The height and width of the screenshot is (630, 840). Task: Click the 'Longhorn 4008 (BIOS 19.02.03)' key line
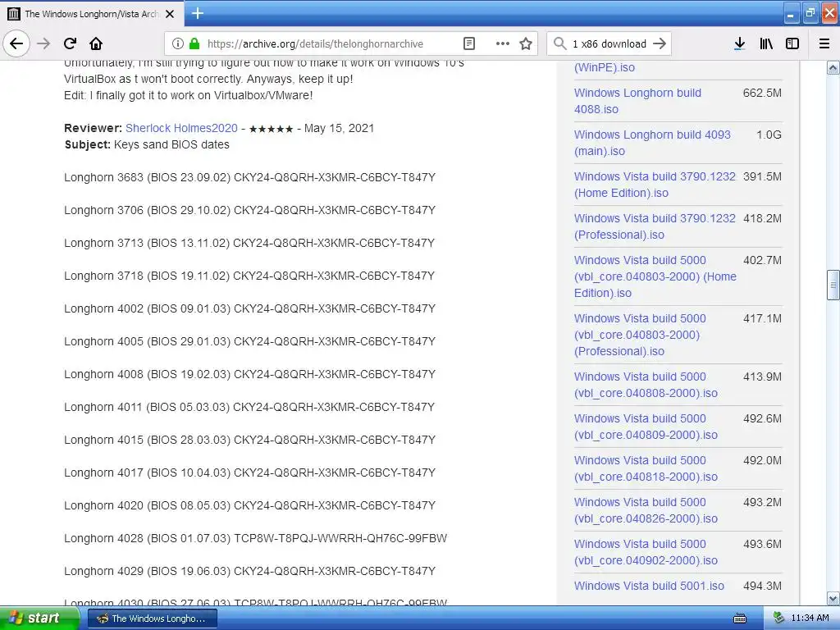[x=249, y=374]
